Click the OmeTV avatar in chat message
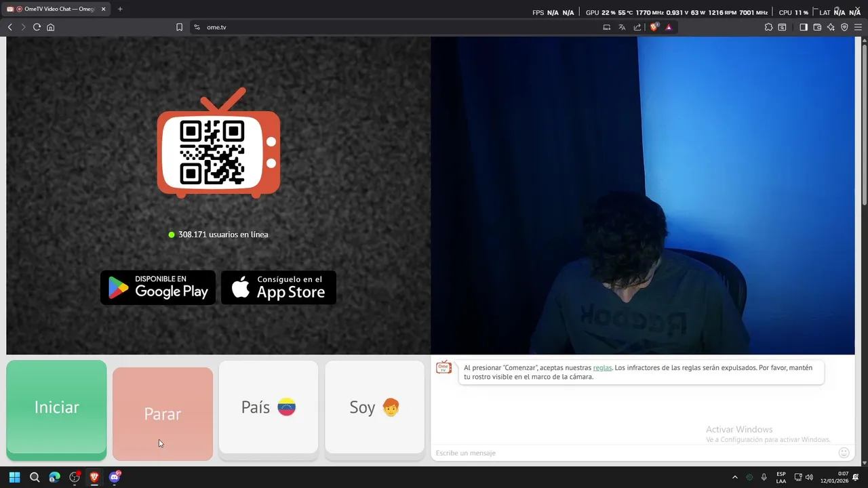This screenshot has height=488, width=868. click(444, 367)
